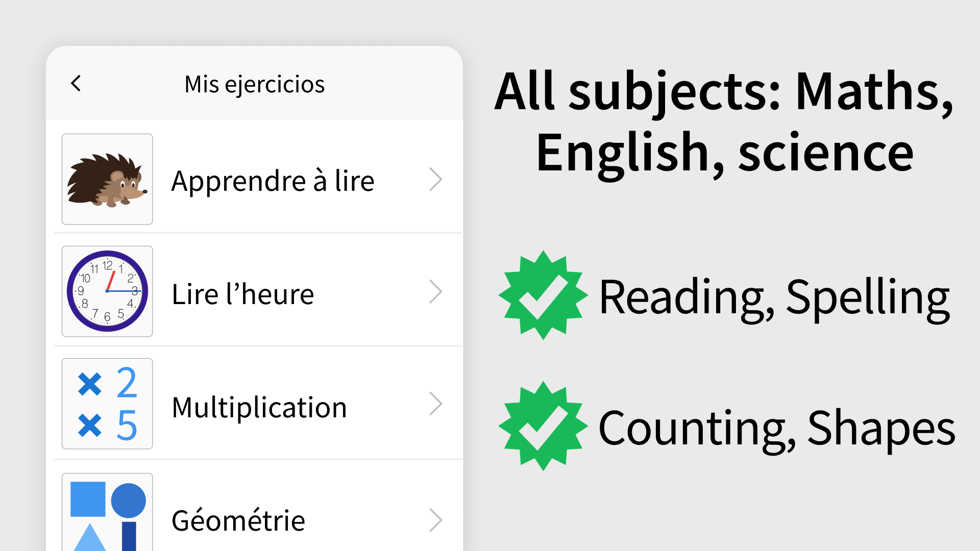
Task: Click the All subjects headline
Action: (724, 121)
